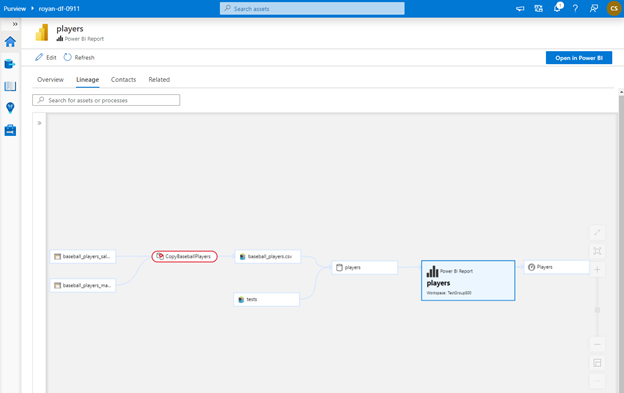
Task: Open the announcements megaphone icon
Action: (x=520, y=8)
